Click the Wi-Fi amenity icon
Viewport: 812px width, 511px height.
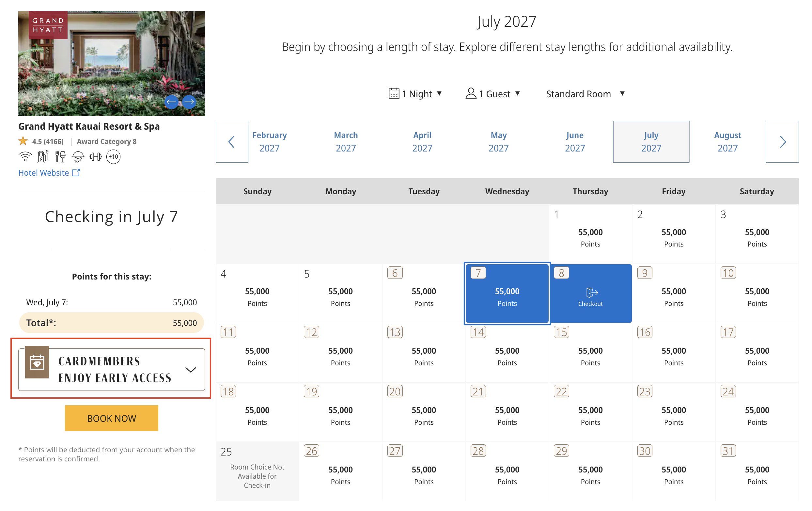tap(25, 156)
